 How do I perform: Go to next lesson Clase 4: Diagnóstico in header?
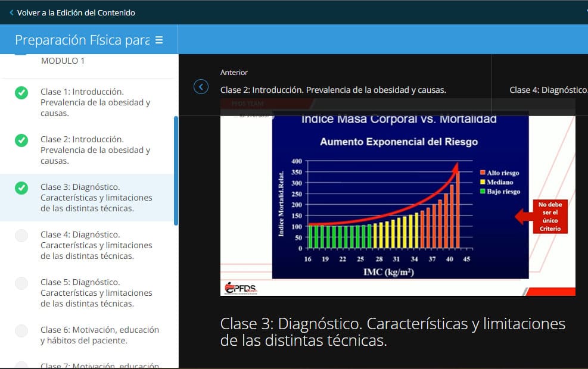pos(547,90)
